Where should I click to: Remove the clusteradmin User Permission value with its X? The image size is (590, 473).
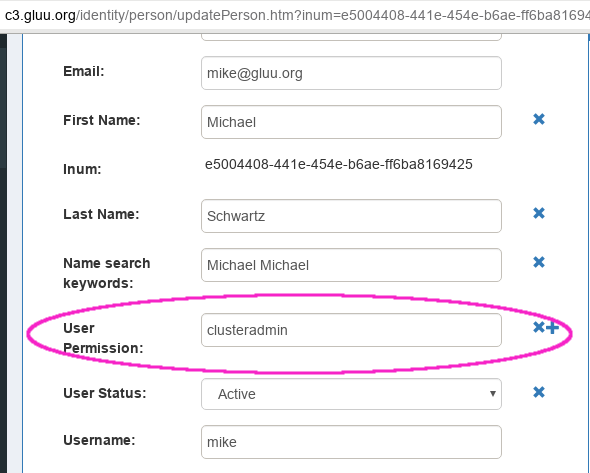(539, 327)
